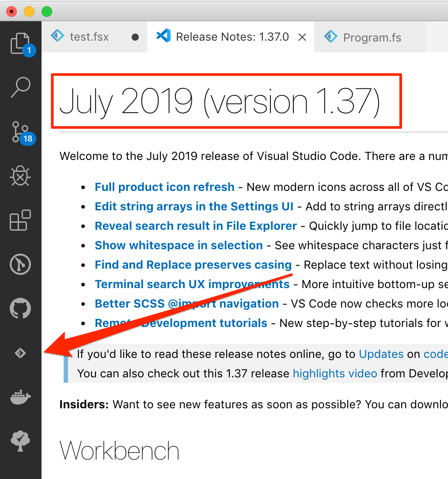Open the Terminal search UX improvements link
448x479 pixels.
(x=191, y=284)
